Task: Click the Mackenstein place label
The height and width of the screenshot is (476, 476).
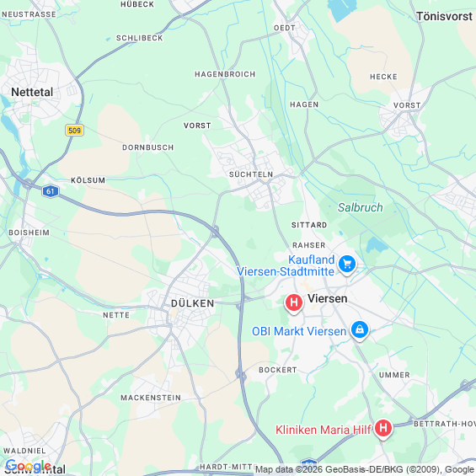Action: [x=151, y=398]
